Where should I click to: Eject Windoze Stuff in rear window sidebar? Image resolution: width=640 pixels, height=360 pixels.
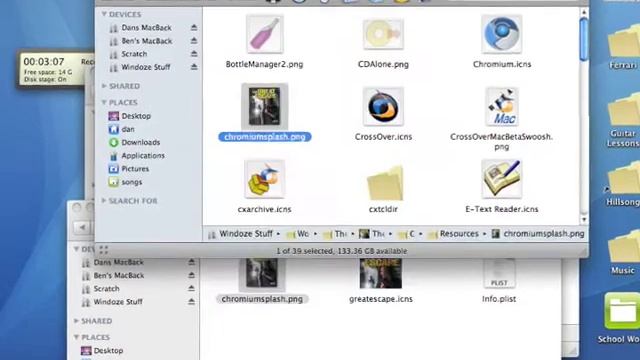[x=191, y=302]
